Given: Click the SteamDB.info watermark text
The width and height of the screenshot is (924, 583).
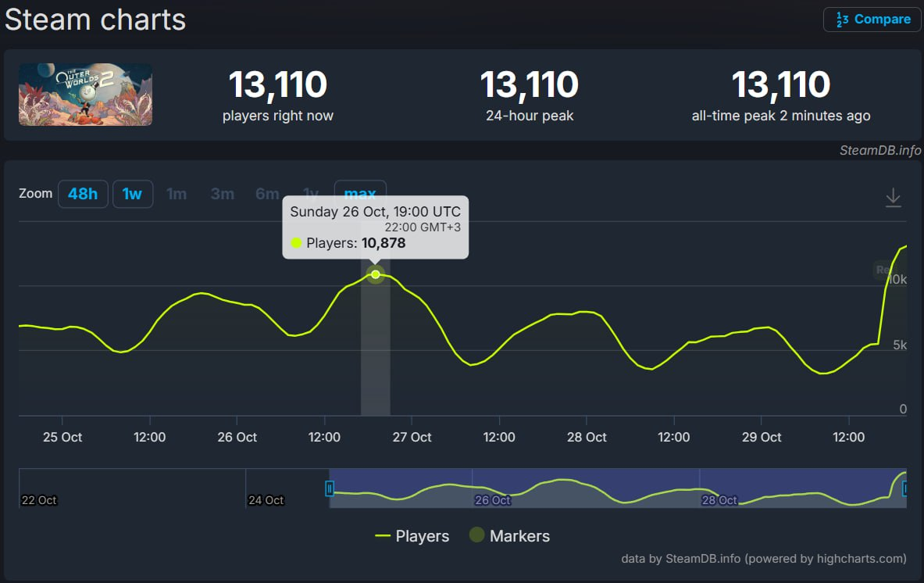Looking at the screenshot, I should tap(879, 150).
